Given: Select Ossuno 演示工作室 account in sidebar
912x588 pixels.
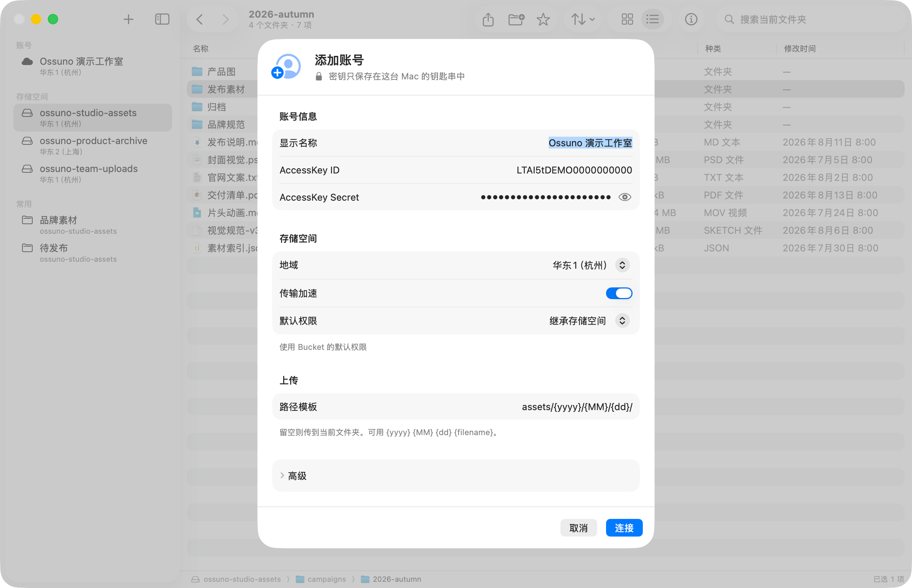Looking at the screenshot, I should click(92, 66).
